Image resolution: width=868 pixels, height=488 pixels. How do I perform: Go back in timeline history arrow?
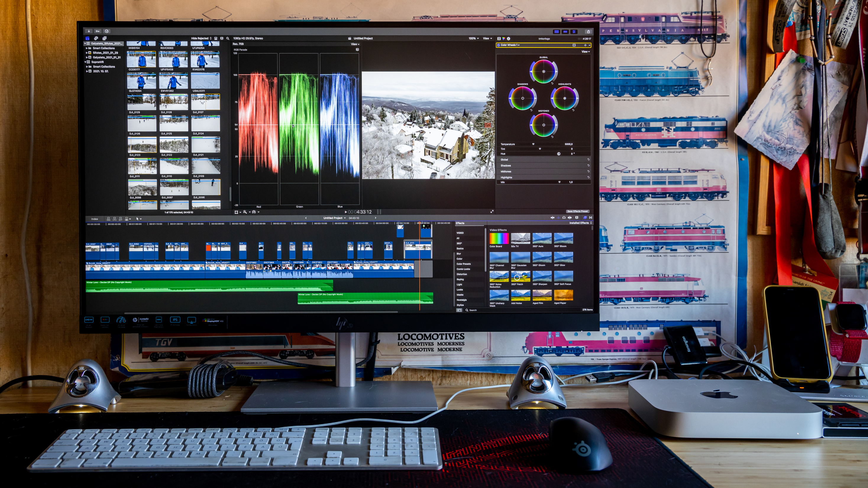pyautogui.click(x=306, y=218)
